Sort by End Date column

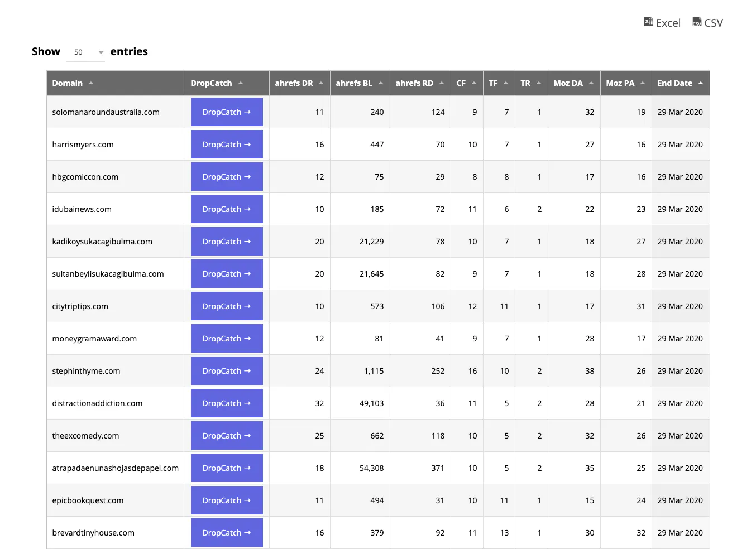(681, 83)
